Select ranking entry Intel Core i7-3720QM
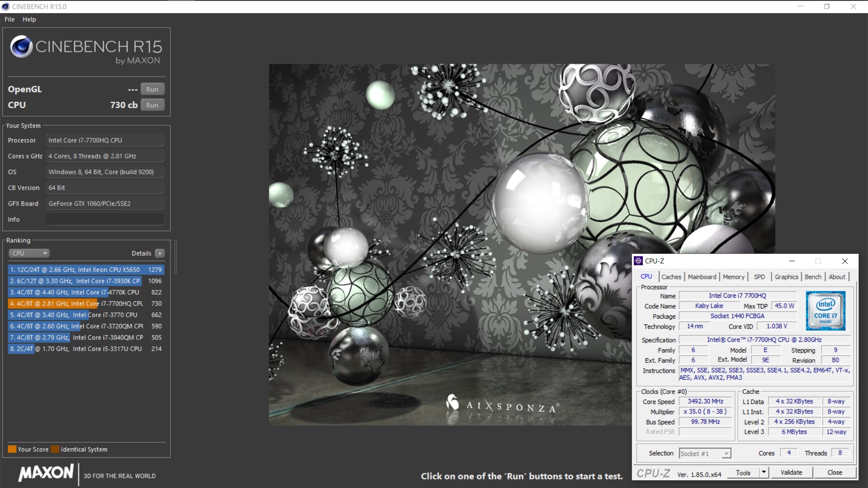 click(x=86, y=326)
